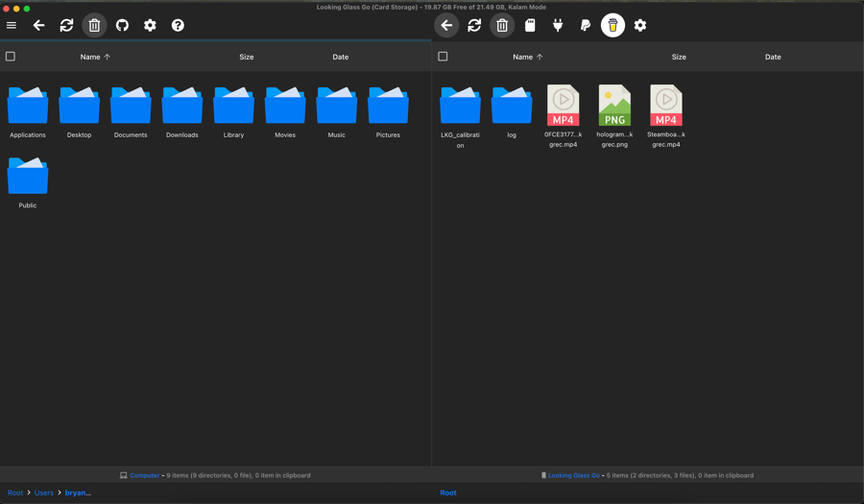Viewport: 864px width, 504px height.
Task: Sort left pane by Date column
Action: 340,58
